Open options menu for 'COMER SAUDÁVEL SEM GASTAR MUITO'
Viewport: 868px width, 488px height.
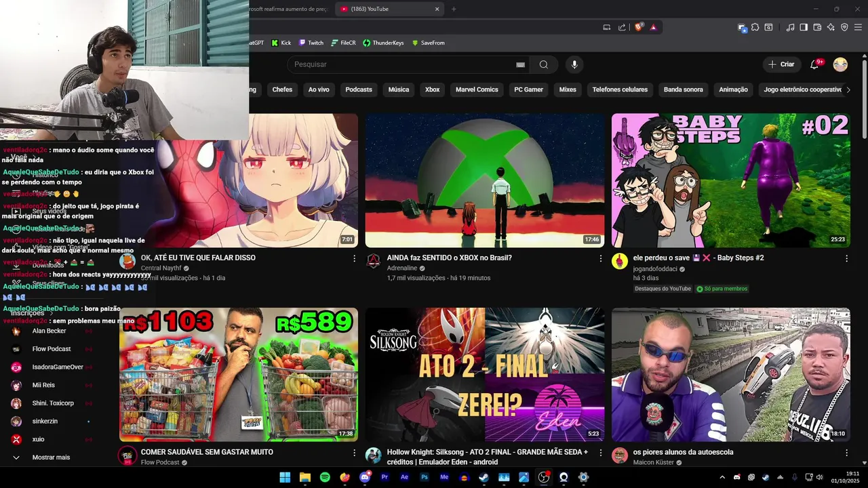pyautogui.click(x=354, y=452)
